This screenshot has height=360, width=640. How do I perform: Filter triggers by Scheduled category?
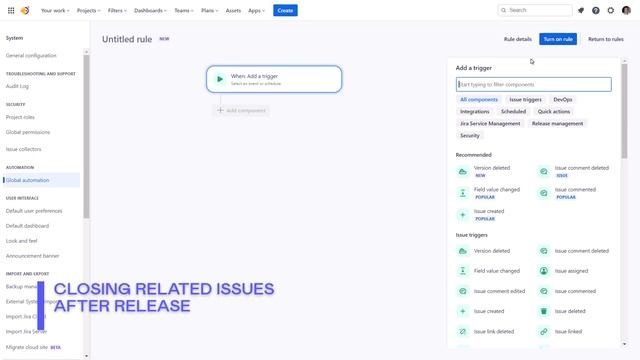click(x=513, y=111)
